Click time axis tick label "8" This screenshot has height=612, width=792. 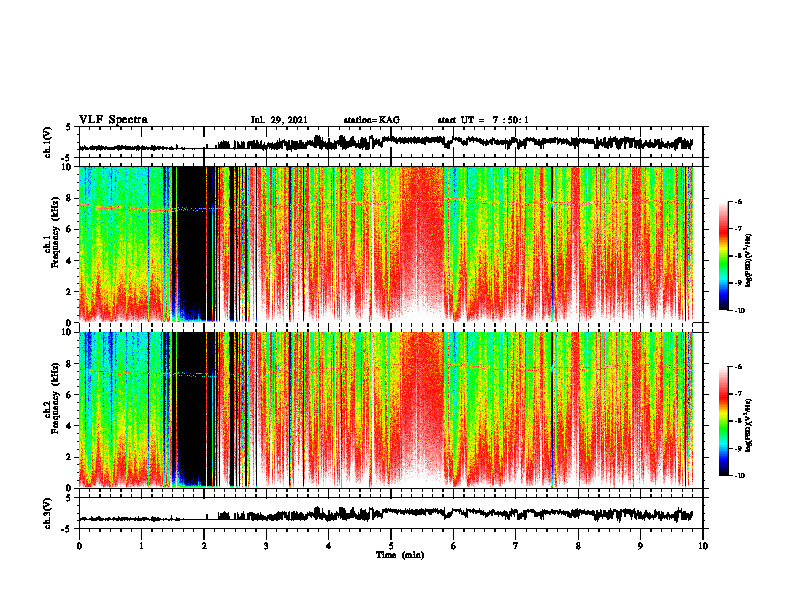click(x=578, y=546)
